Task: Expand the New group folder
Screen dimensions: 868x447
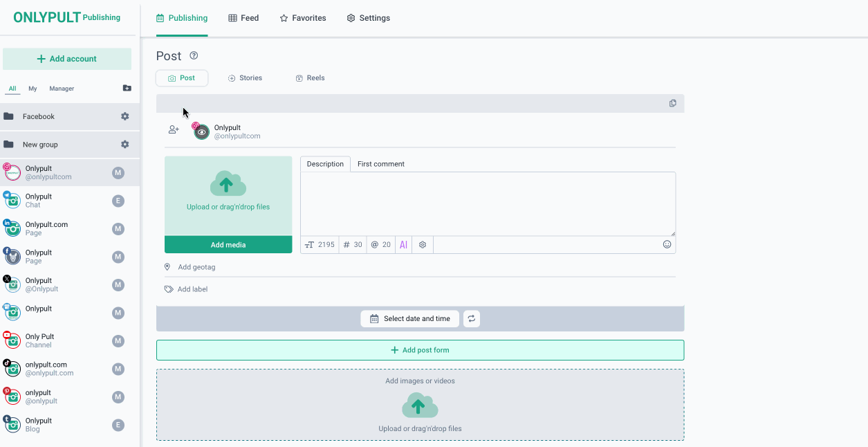Action: 39,145
